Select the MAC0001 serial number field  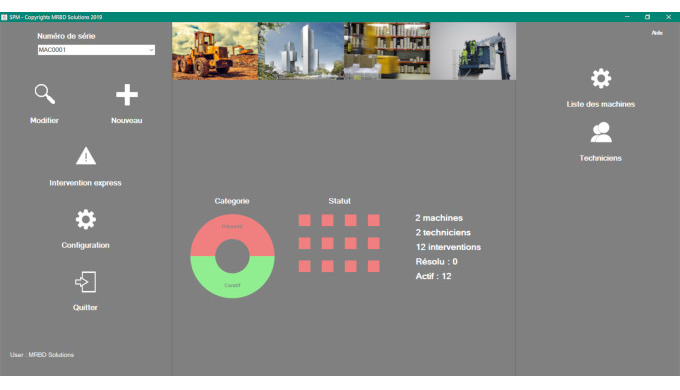[96, 50]
